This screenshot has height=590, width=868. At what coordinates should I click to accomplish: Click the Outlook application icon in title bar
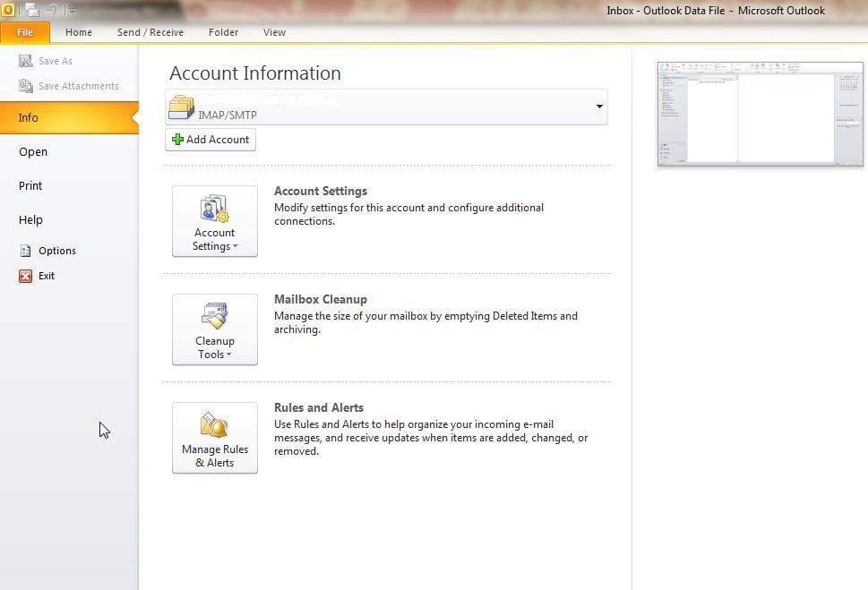[x=10, y=10]
